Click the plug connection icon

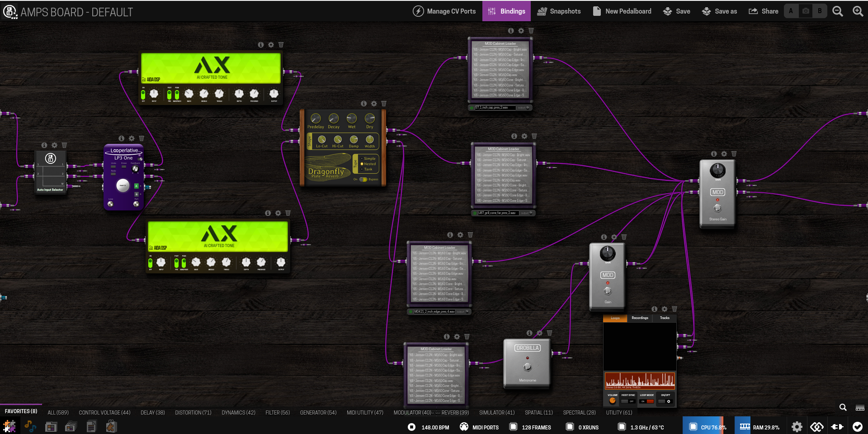pos(837,427)
